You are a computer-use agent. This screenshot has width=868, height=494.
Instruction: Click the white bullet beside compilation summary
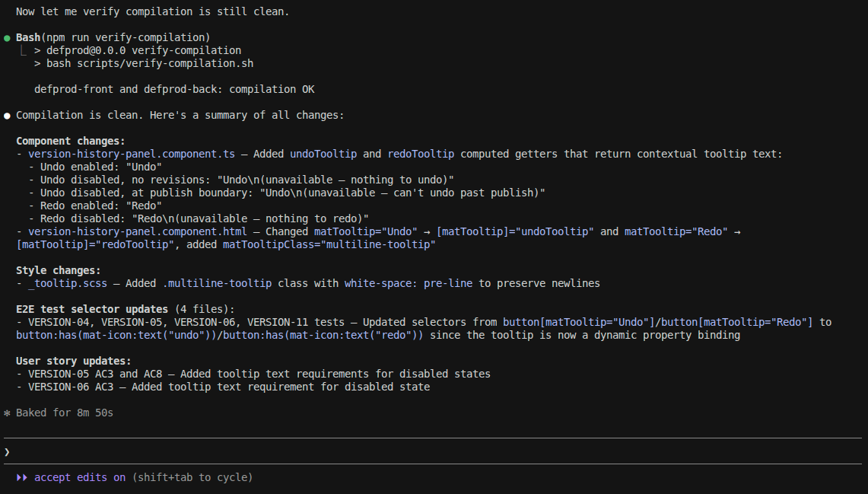tap(7, 115)
